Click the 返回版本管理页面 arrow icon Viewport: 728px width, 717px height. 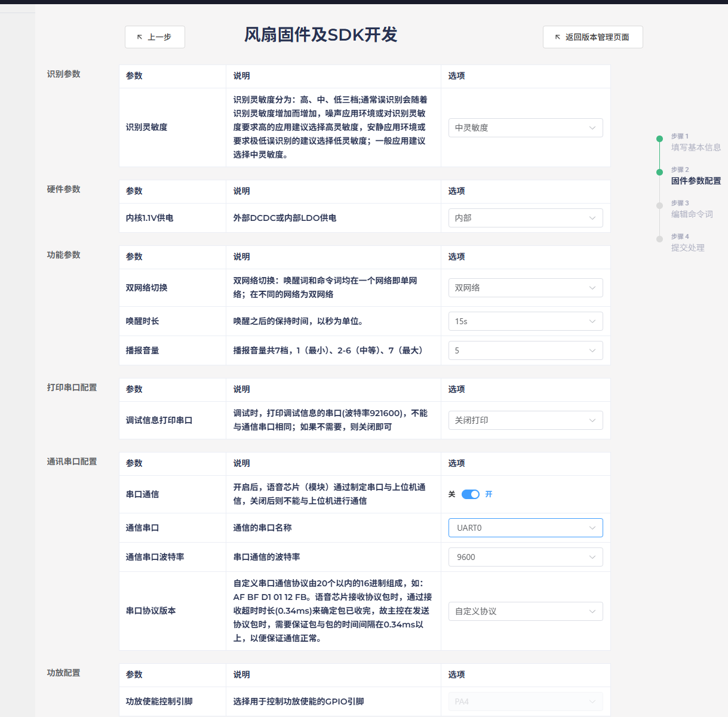pos(558,37)
